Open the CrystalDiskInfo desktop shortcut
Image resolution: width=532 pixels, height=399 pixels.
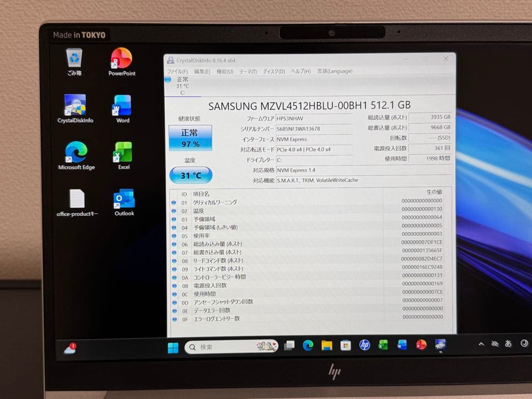[x=75, y=109]
